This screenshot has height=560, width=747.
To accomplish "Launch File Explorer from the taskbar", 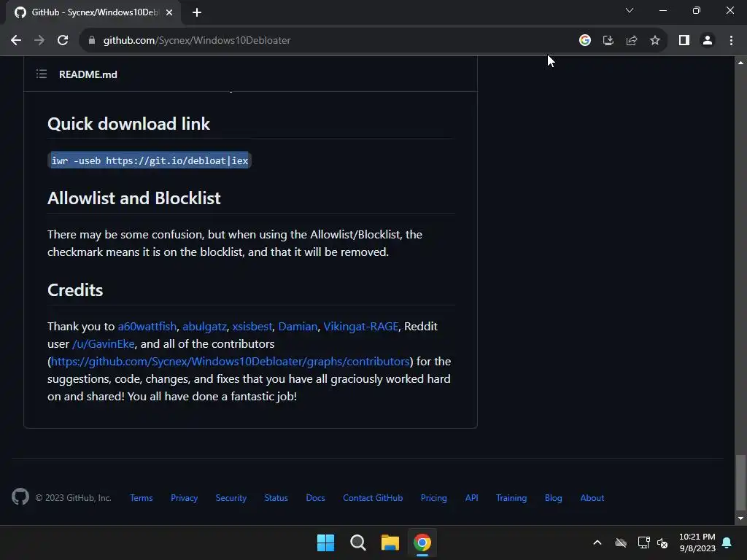I will click(x=390, y=542).
